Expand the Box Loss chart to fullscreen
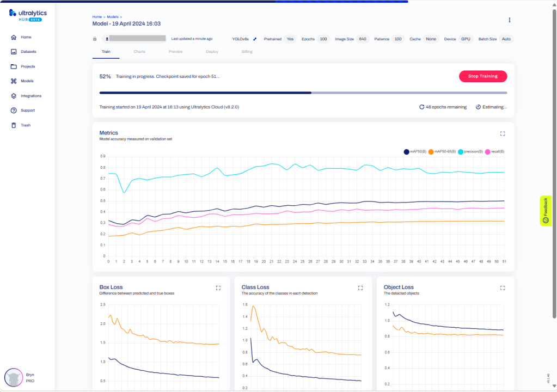This screenshot has height=392, width=557. 218,287
